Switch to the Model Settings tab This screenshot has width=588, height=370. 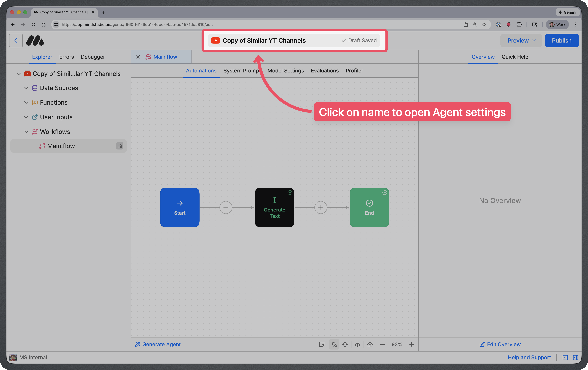coord(285,70)
